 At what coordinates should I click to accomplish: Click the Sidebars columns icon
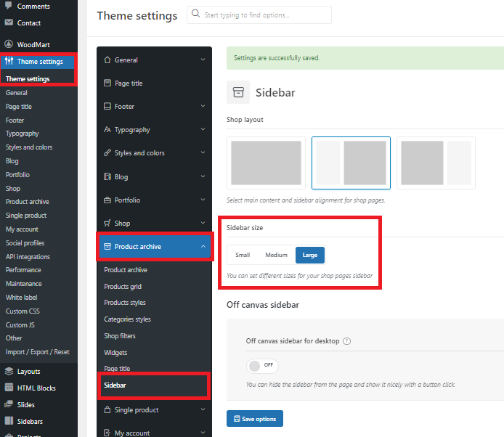pos(9,421)
